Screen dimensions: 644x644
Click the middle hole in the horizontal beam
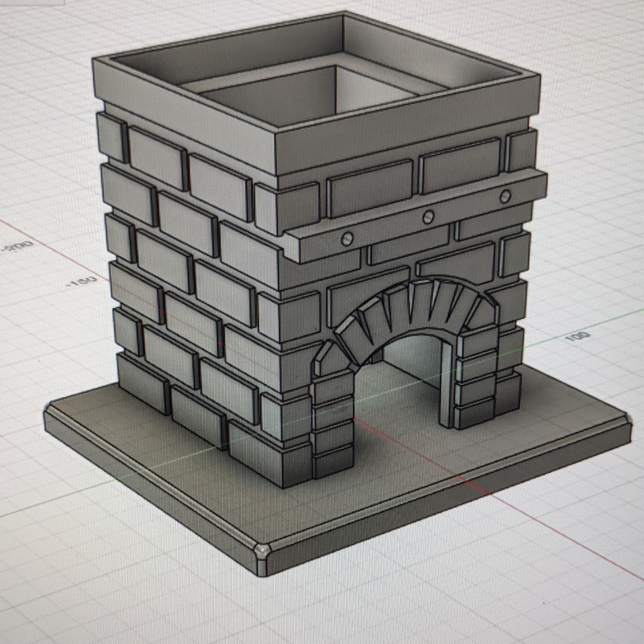coord(428,218)
